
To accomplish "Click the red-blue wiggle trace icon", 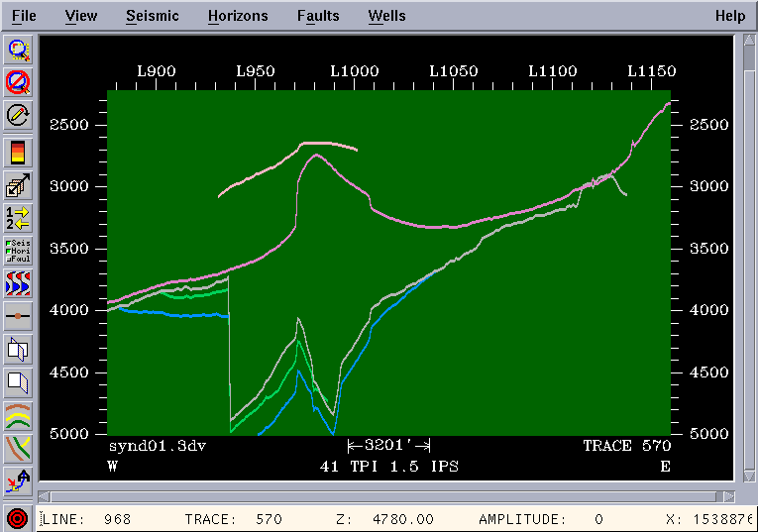I will [x=19, y=283].
